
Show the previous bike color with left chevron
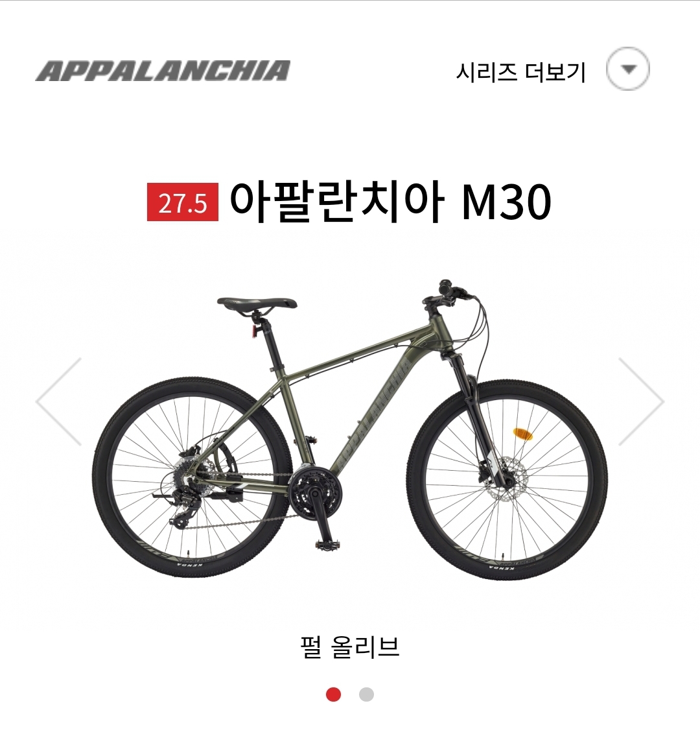(58, 402)
